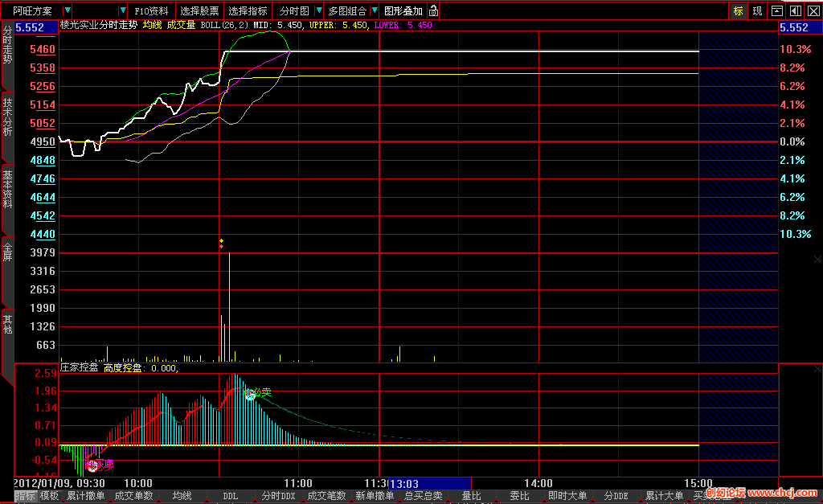Select the 全屏 side tab
Viewport: 823px width, 504px height.
coord(7,251)
